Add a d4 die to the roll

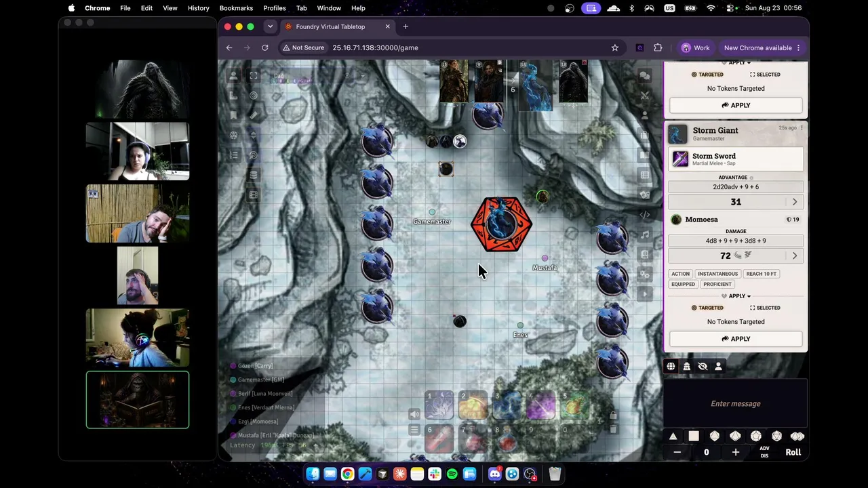point(673,436)
